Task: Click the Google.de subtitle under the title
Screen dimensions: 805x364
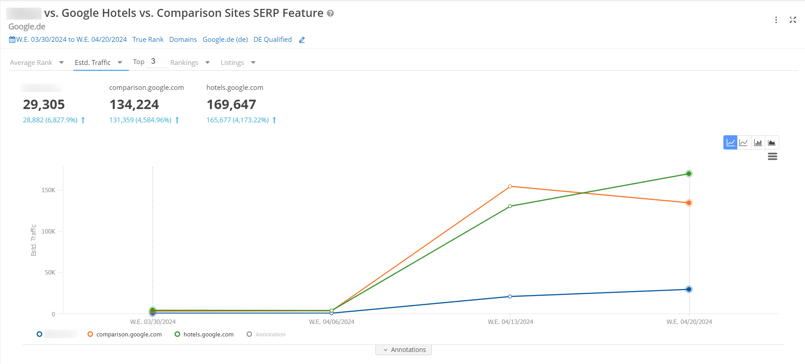Action: point(27,27)
